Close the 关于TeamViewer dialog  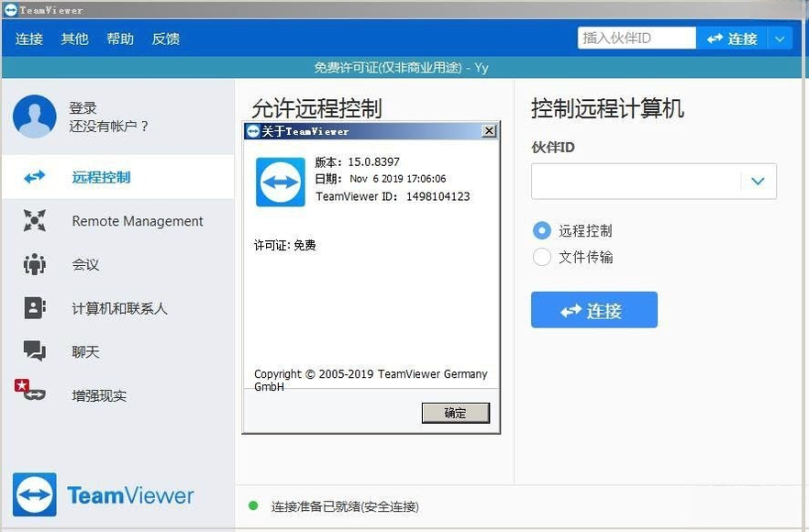coord(489,131)
